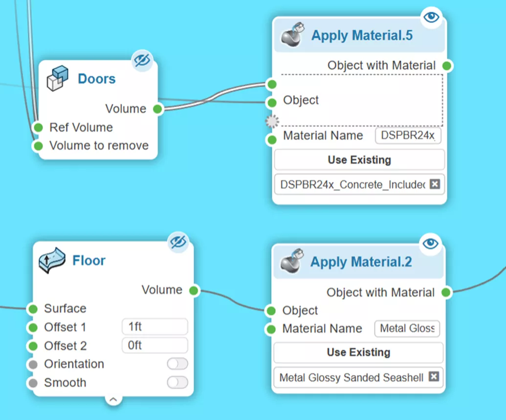Enable the Orientation toggle on Floor node
Image resolution: width=506 pixels, height=420 pixels.
coord(177,364)
